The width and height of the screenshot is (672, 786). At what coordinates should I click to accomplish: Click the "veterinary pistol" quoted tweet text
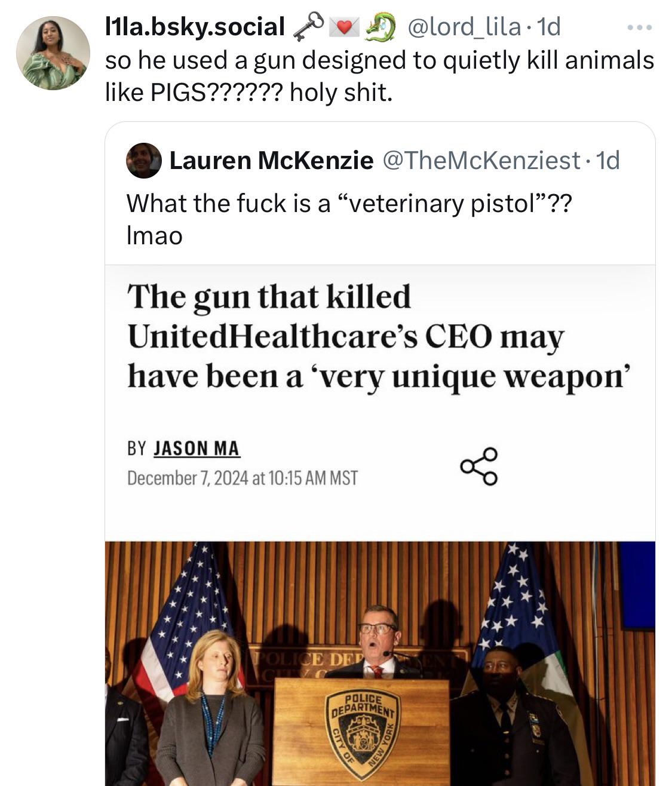pyautogui.click(x=349, y=204)
